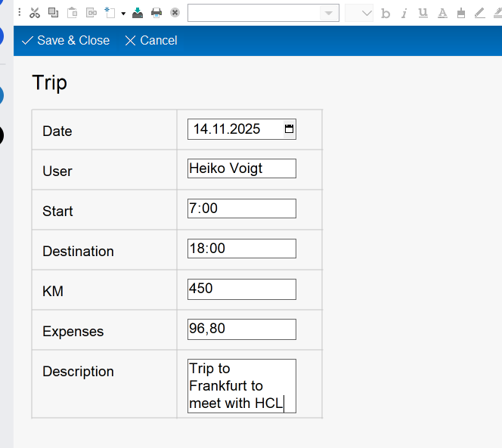The height and width of the screenshot is (448, 502).
Task: Click the Cut scissors icon
Action: 34,13
